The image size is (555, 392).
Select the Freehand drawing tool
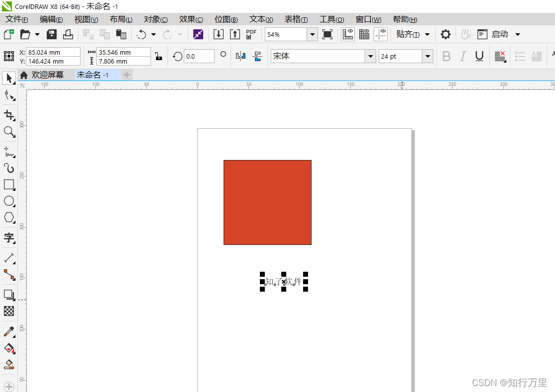tap(9, 152)
